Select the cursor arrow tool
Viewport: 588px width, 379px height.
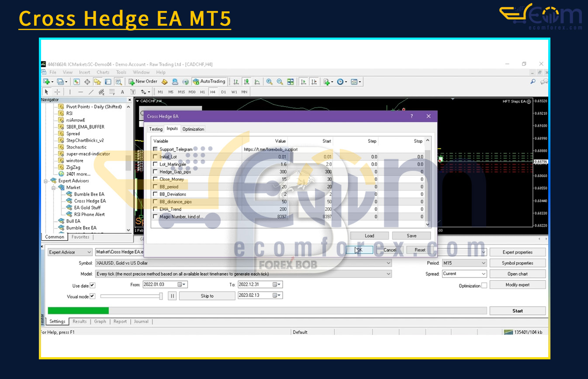pos(46,92)
